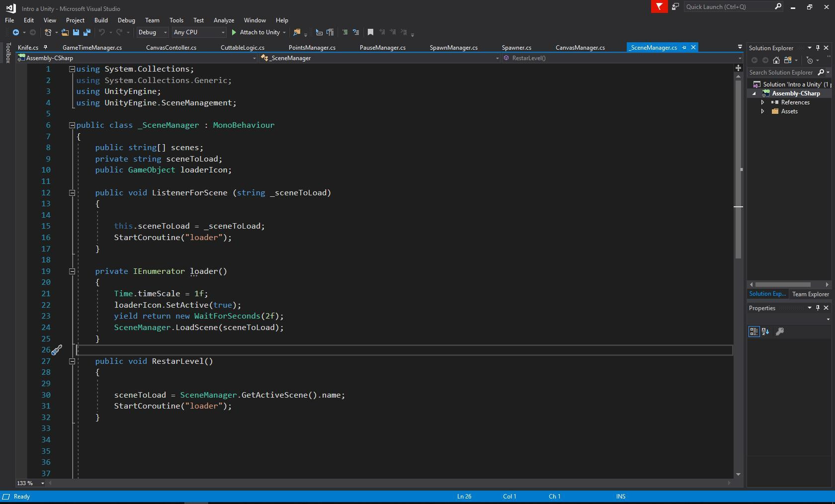Open a file with the Open File icon
Viewport: 835px width, 504px height.
65,32
